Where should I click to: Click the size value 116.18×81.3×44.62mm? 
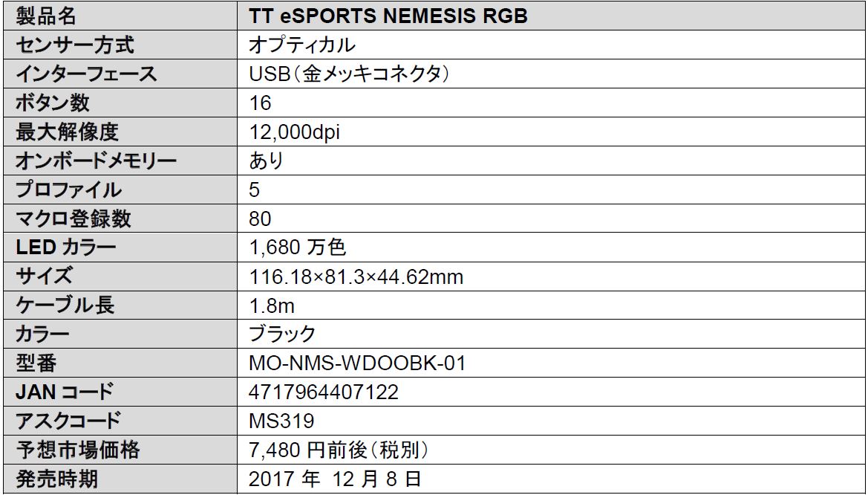point(356,277)
